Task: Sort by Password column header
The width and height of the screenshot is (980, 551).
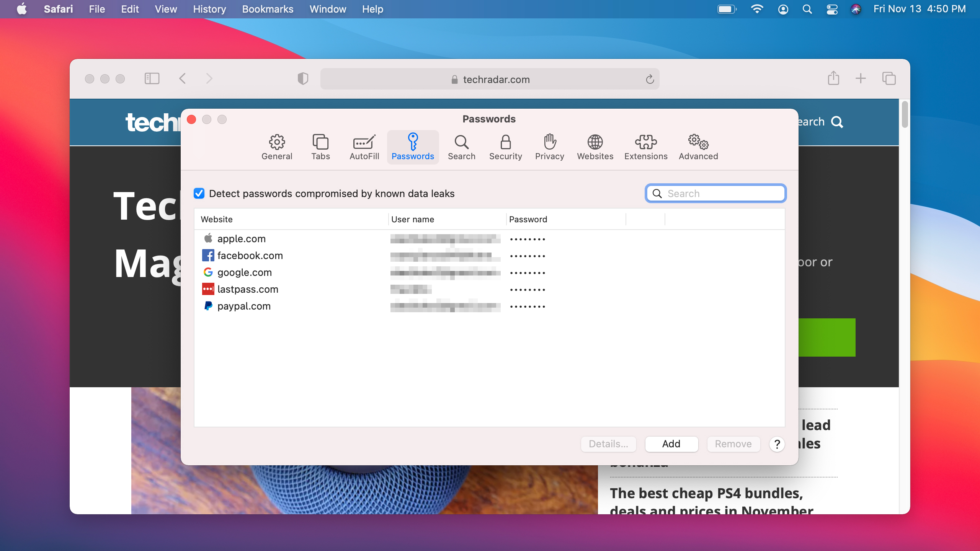Action: tap(566, 219)
